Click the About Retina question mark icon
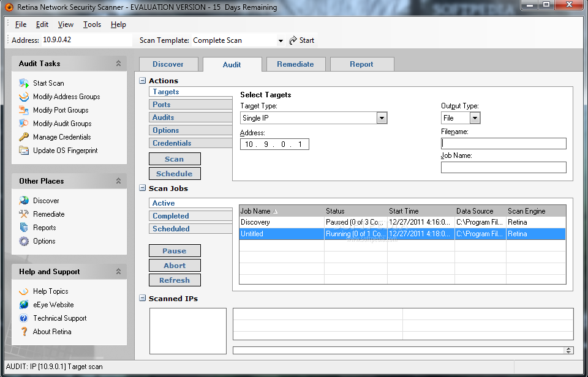588x377 pixels. point(24,332)
